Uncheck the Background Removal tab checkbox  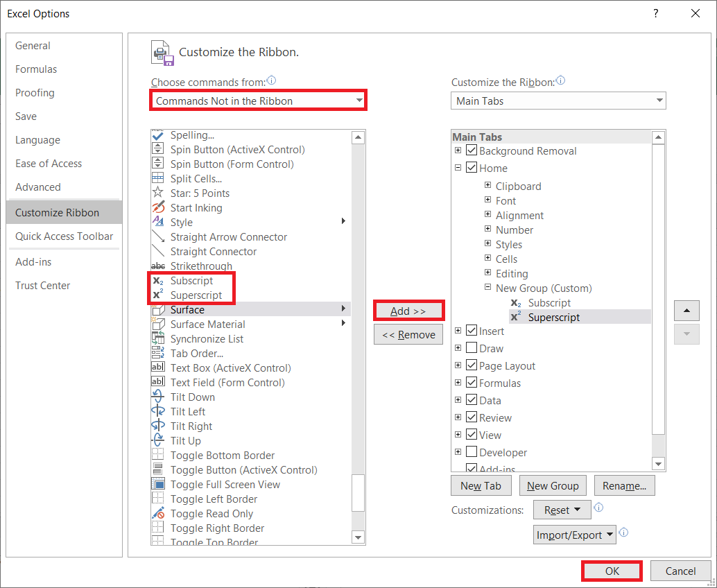pyautogui.click(x=472, y=150)
